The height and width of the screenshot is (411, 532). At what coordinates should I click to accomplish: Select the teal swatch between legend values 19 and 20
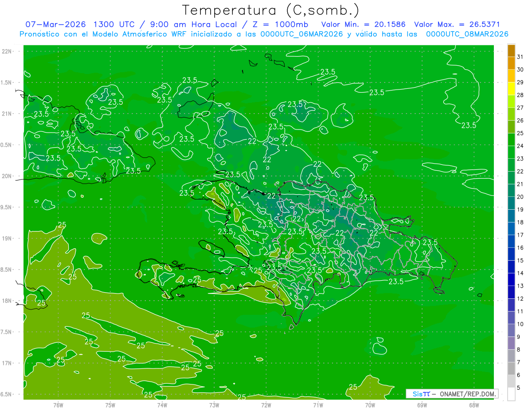click(x=511, y=203)
